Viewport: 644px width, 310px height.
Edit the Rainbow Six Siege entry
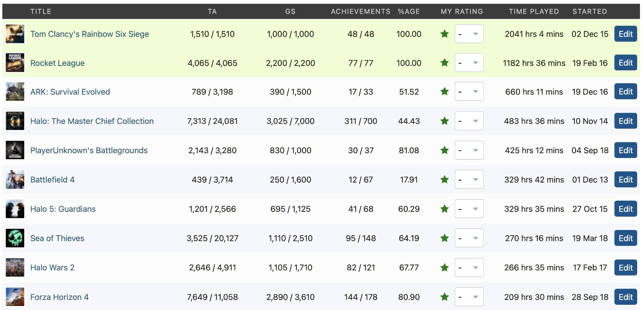point(625,34)
